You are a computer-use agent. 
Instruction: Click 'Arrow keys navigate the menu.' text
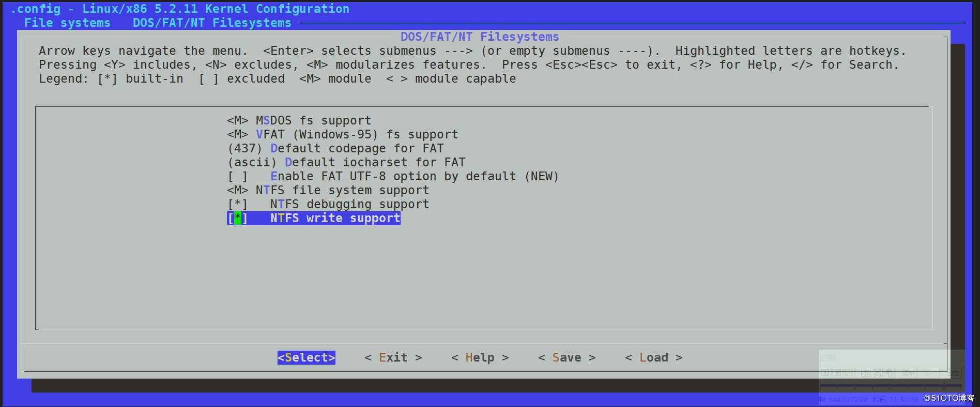tap(144, 51)
